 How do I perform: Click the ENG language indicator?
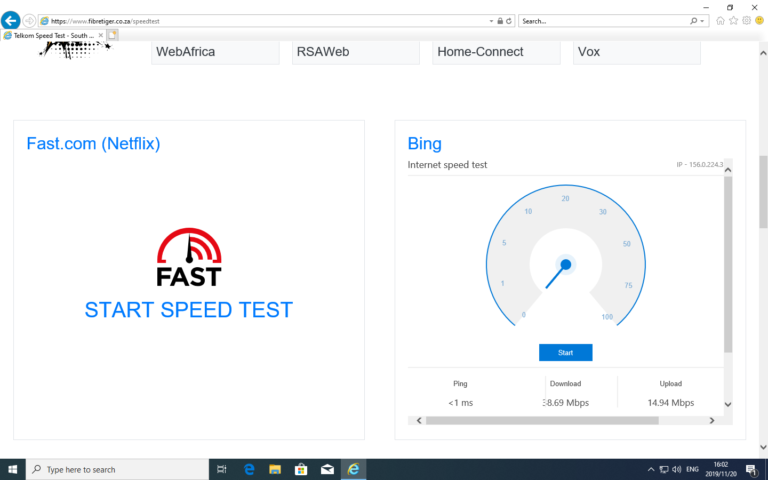(x=692, y=469)
